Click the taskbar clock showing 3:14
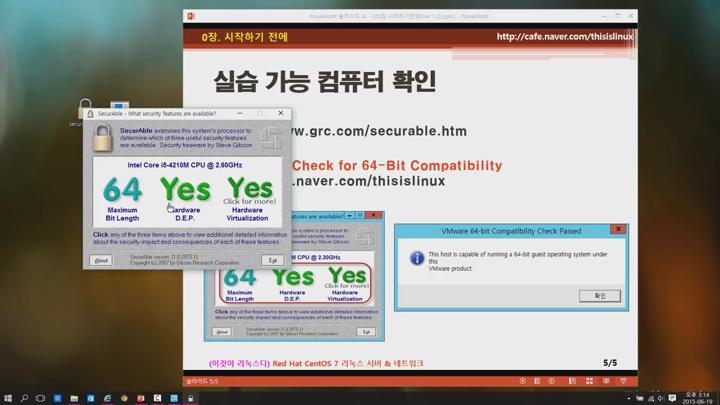The image size is (720, 405). point(697,398)
